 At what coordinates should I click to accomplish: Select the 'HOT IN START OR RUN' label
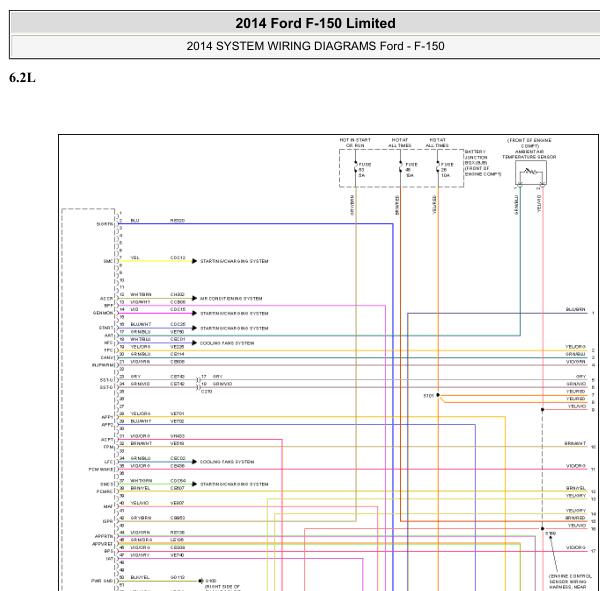click(x=355, y=143)
